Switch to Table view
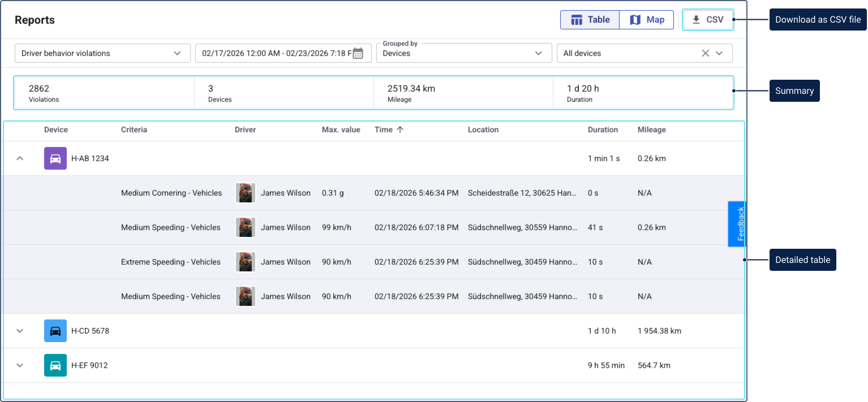This screenshot has width=868, height=402. click(590, 20)
